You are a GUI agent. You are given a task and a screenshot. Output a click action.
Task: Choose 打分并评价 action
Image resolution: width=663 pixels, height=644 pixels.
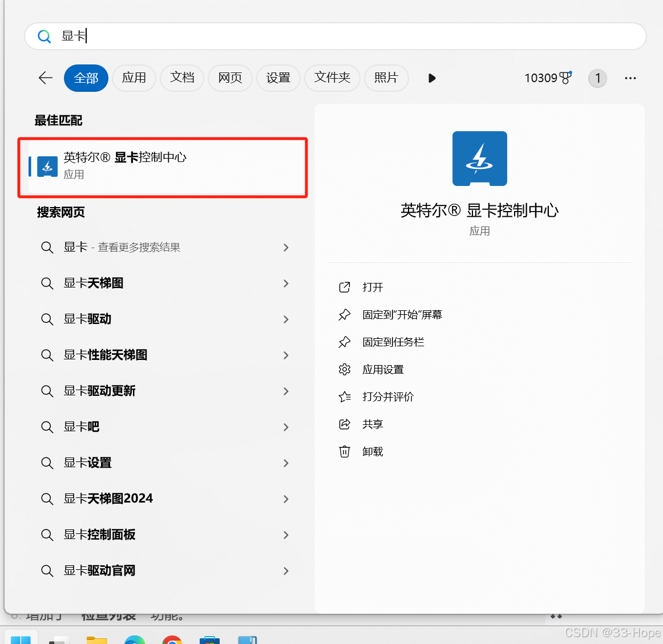[388, 396]
